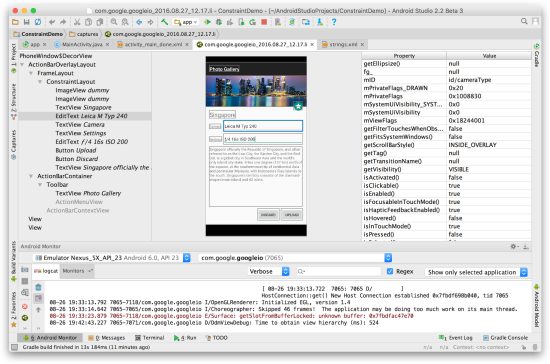Select the logcat tab
The image size is (550, 364).
click(46, 271)
